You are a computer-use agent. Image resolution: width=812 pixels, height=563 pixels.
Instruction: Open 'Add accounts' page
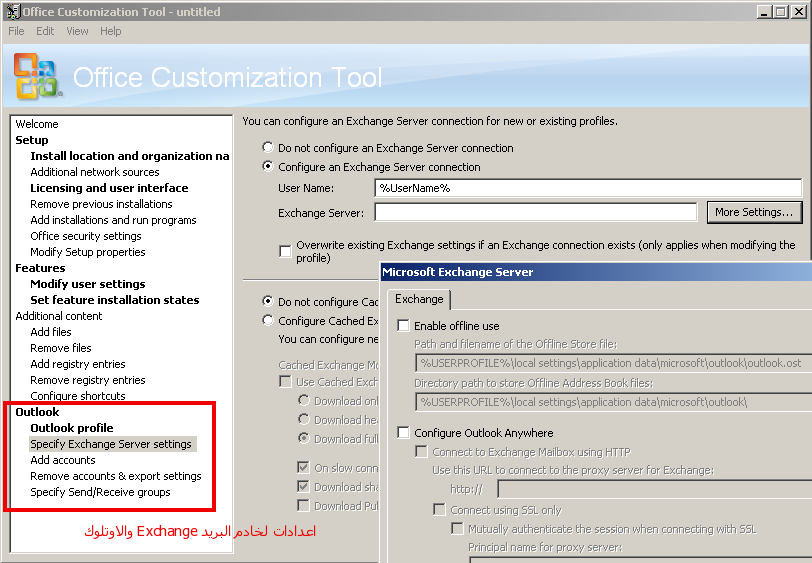point(63,460)
